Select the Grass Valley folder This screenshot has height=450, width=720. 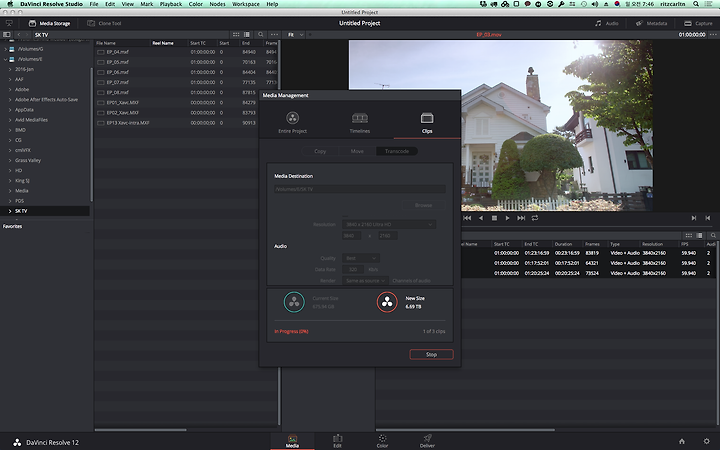[28, 160]
